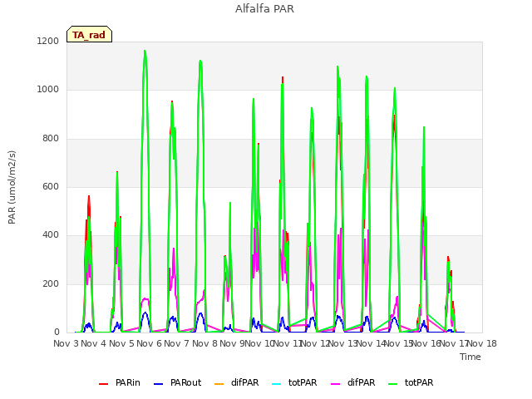The height and width of the screenshot is (399, 532).
Task: Toggle totPAR label beside the cyan marker
Action: click(303, 382)
